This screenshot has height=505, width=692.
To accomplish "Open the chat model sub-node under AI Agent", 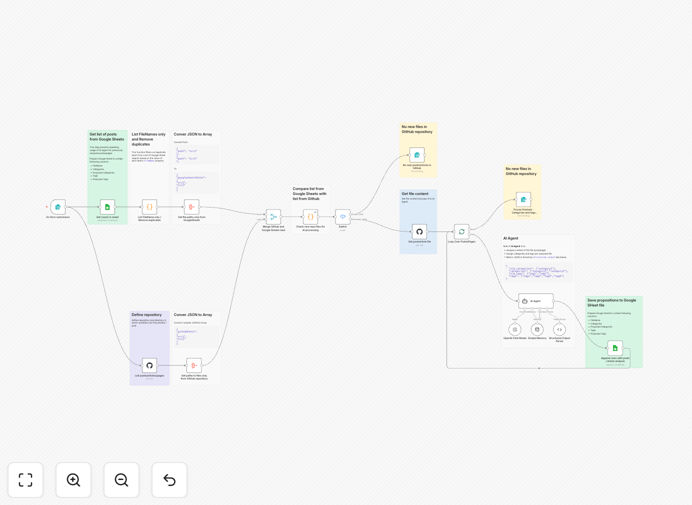I will [515, 329].
